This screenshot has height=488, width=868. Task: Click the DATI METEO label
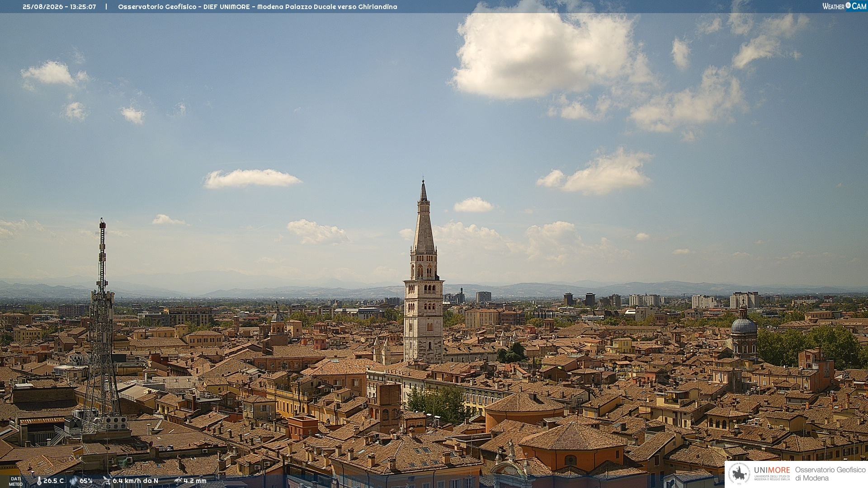(x=16, y=481)
